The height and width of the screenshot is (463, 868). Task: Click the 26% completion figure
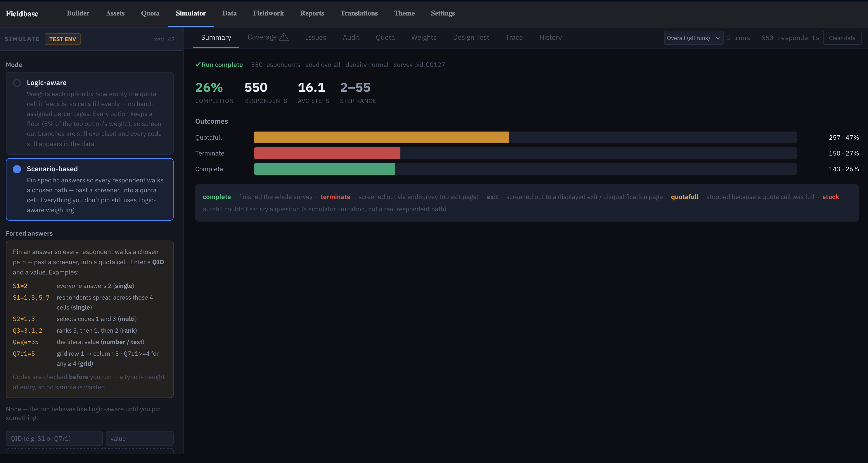209,88
